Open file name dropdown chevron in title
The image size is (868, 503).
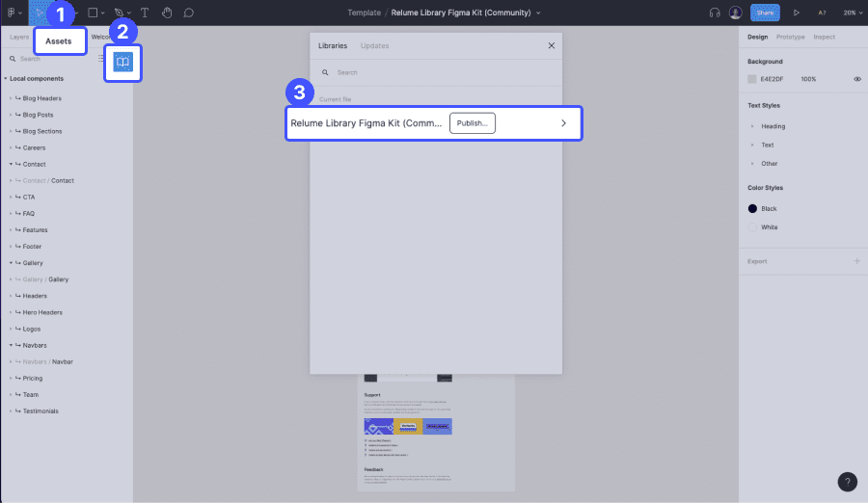[x=538, y=13]
